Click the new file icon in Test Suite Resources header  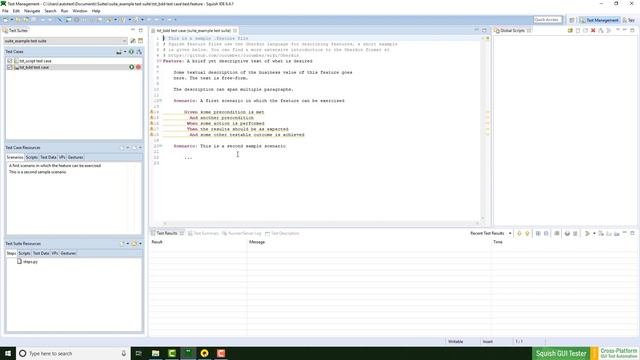coord(122,243)
